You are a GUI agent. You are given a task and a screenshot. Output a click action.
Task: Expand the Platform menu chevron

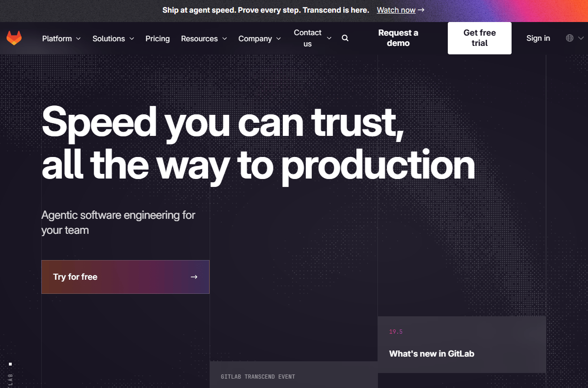78,39
